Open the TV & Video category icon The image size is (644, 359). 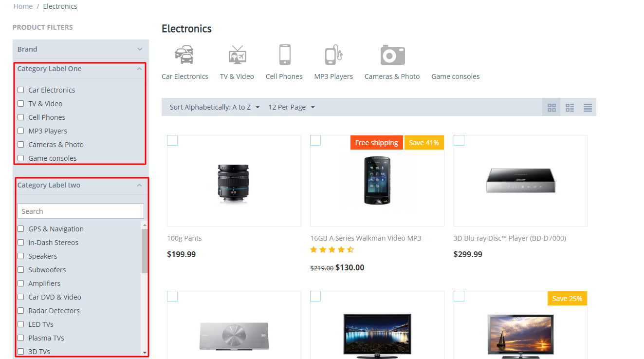click(238, 55)
